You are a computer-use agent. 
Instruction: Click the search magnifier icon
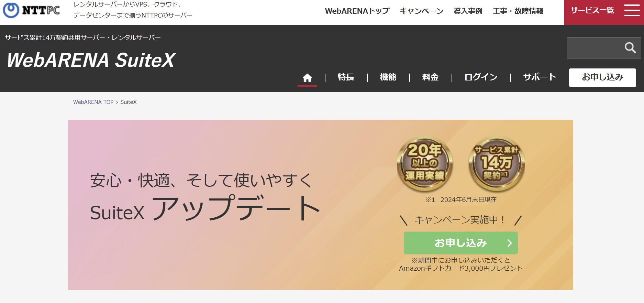coord(630,48)
